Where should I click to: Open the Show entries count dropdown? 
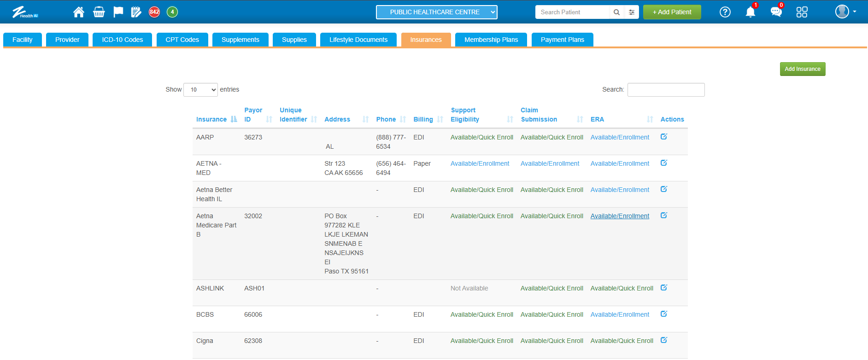pos(200,90)
